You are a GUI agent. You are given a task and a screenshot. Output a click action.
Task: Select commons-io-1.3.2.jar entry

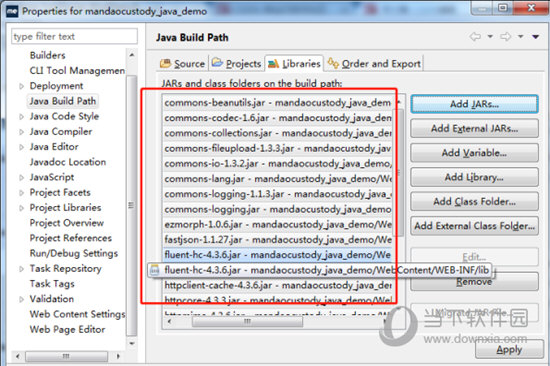[x=277, y=164]
